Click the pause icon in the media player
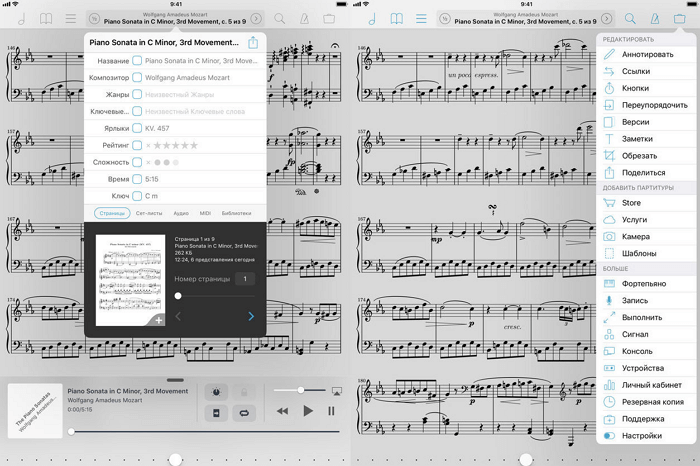 [331, 411]
